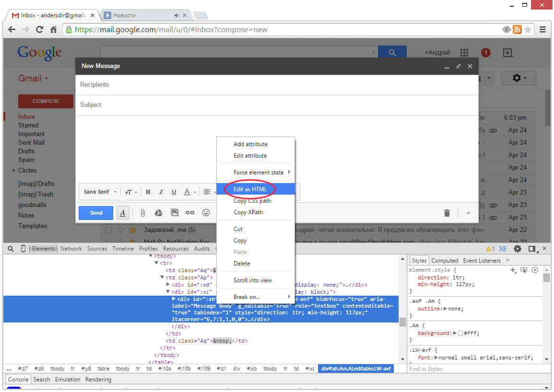554x392 pixels.
Task: Toggle italic text formatting
Action: (x=161, y=192)
